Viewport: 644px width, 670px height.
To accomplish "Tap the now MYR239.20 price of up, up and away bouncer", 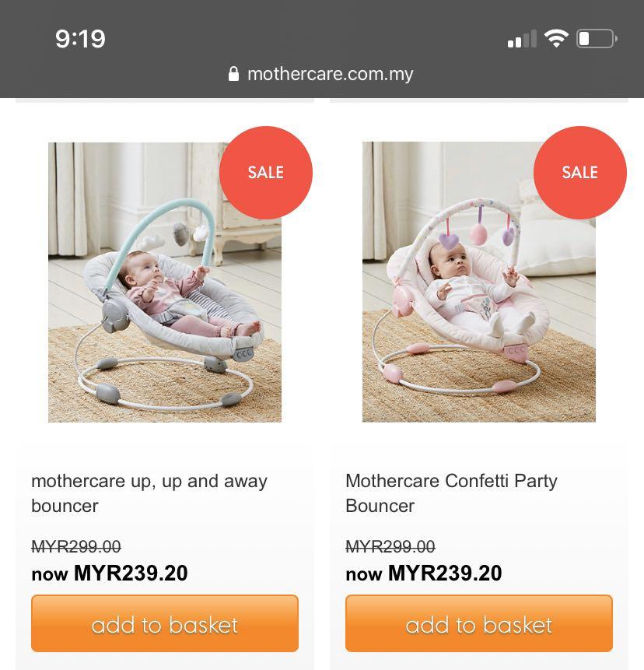I will click(x=110, y=574).
